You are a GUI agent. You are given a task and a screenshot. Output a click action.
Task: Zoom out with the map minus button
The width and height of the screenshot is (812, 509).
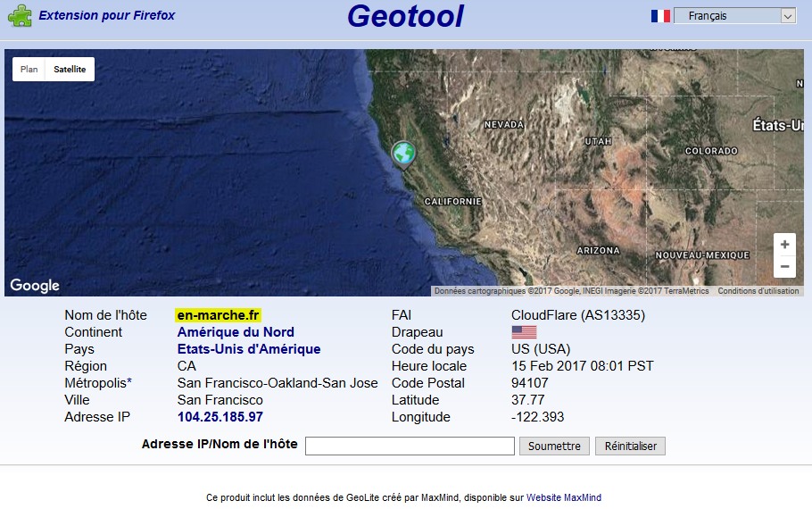click(784, 267)
